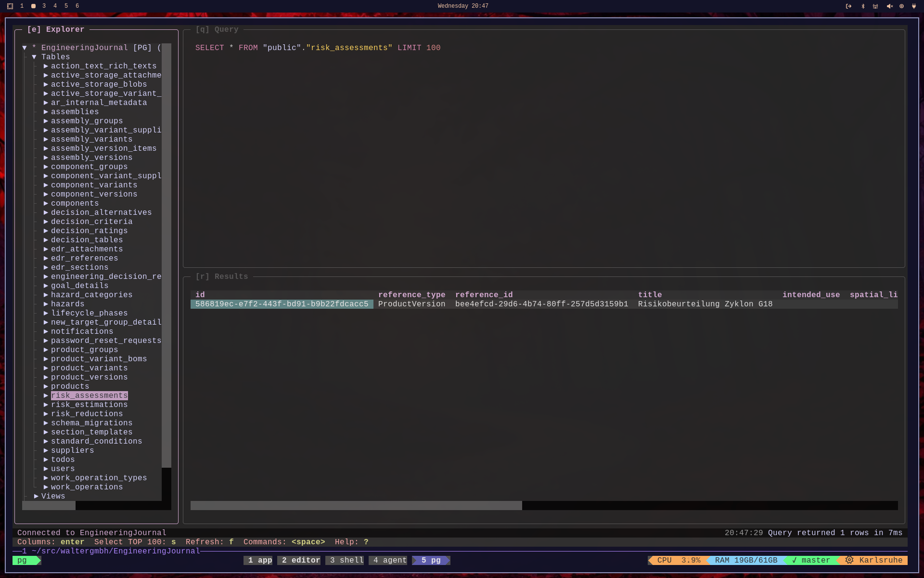Switch to the active workspace 2 indicator
The image size is (924, 578).
coord(33,6)
